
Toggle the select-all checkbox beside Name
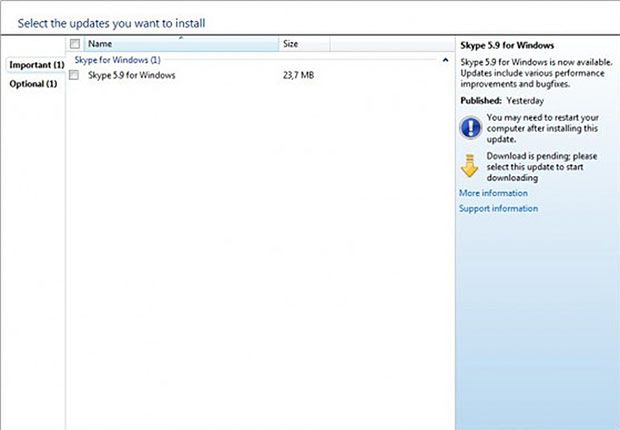click(x=75, y=44)
